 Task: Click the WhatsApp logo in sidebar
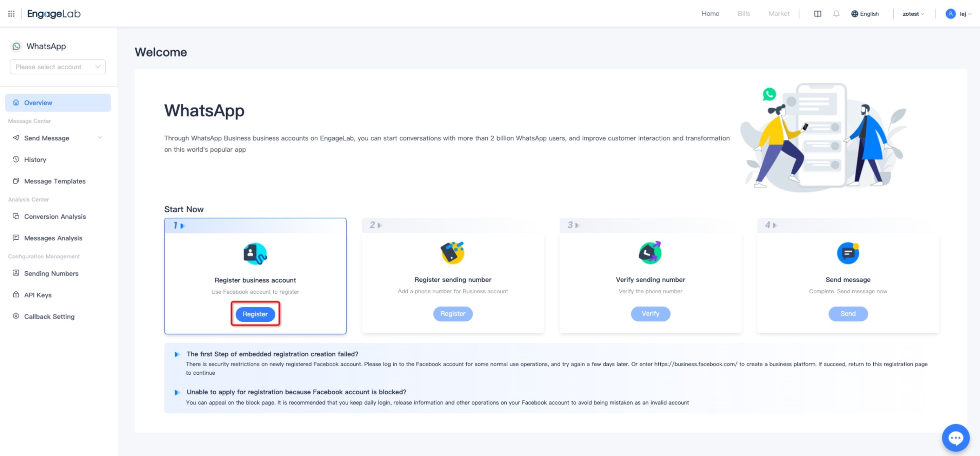tap(16, 46)
